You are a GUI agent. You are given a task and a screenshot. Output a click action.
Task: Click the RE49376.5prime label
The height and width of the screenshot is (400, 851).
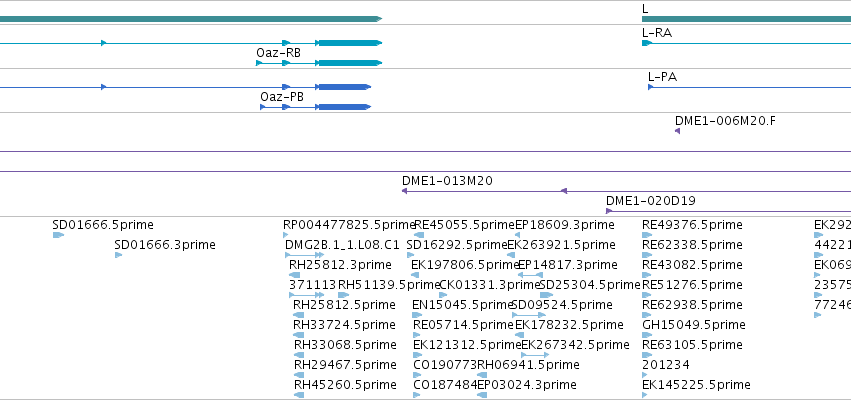[x=692, y=225]
